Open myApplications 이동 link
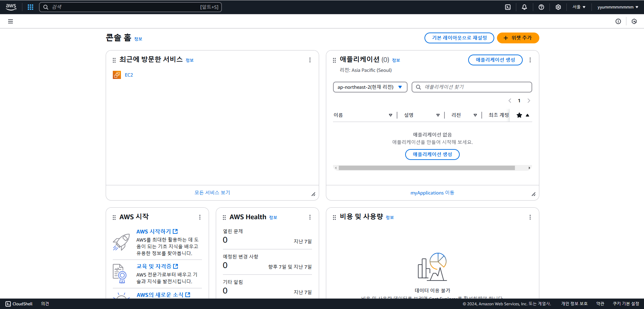This screenshot has height=309, width=644. [432, 193]
